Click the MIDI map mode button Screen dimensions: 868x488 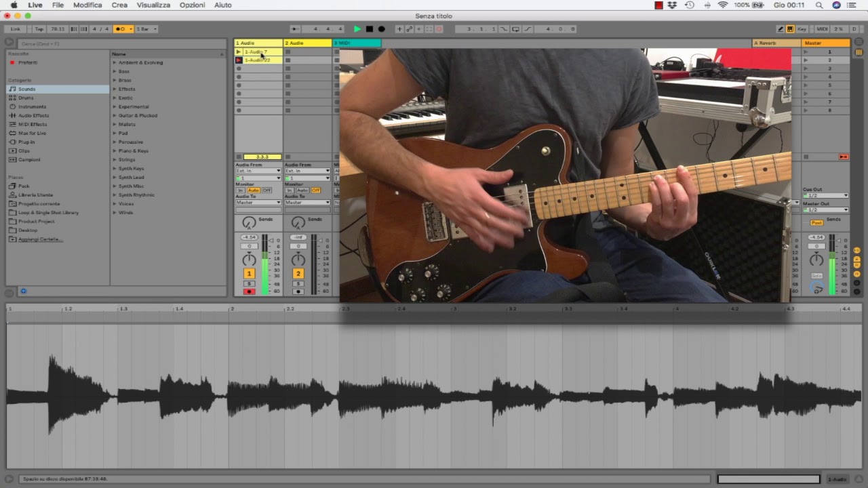coord(822,29)
